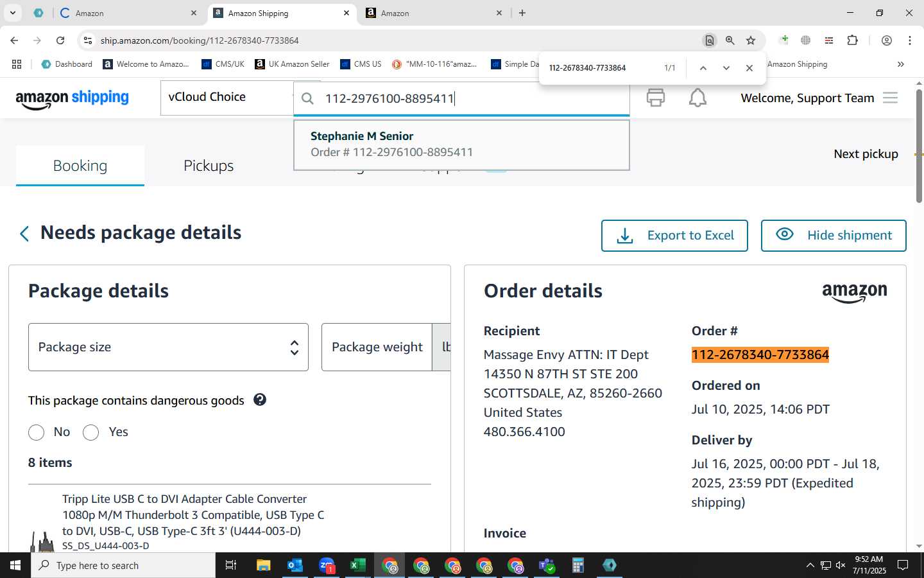Bookmark this page with star icon
Viewport: 924px width, 578px height.
(x=751, y=40)
